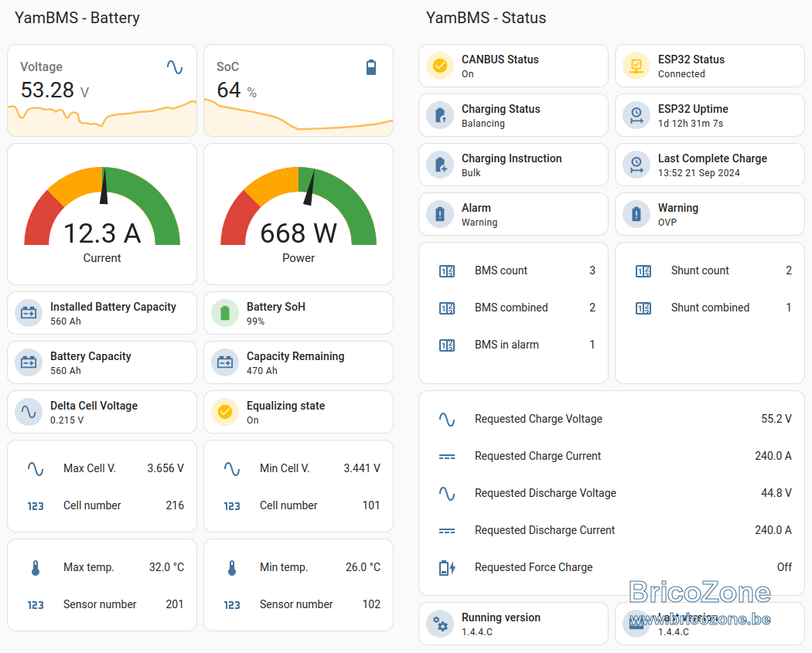Click Sensor number value 102
The width and height of the screenshot is (812, 653).
point(371,604)
